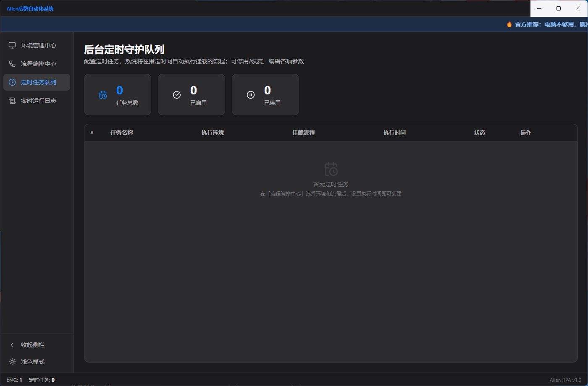The image size is (588, 386).
Task: Minimize the application window
Action: pos(540,8)
